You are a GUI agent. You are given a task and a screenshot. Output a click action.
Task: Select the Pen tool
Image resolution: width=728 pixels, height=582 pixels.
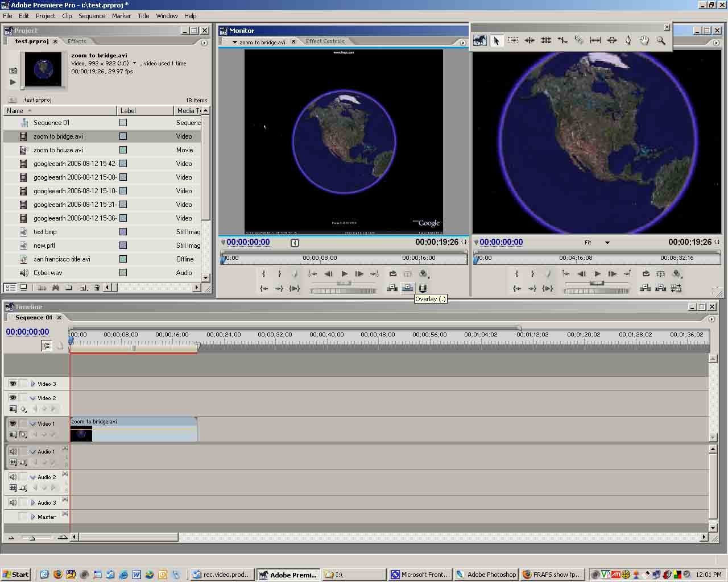628,40
